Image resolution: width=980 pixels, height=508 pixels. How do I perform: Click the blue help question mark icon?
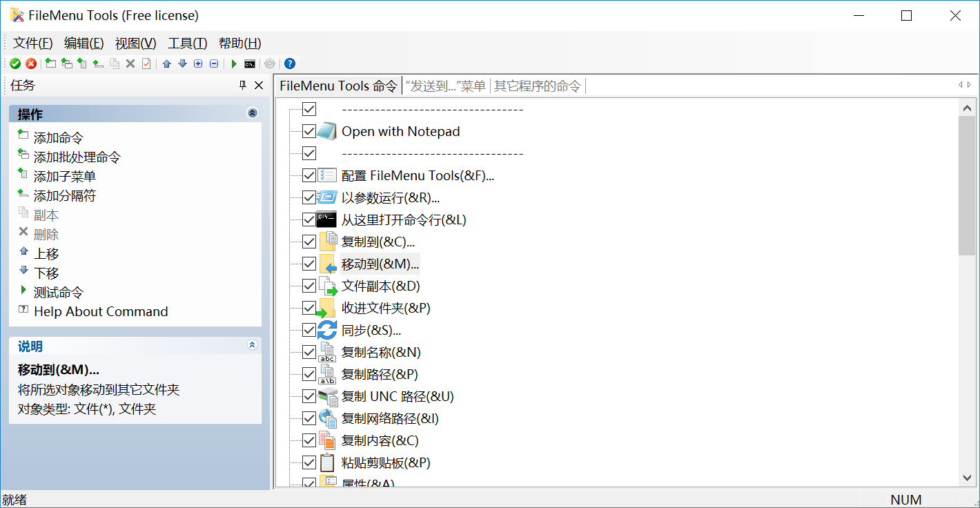click(x=290, y=63)
